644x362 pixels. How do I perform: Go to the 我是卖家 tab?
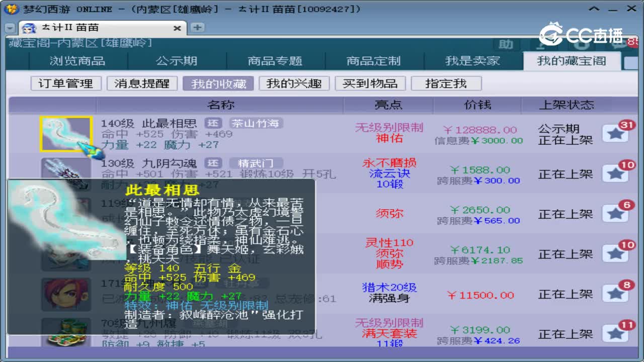(472, 61)
